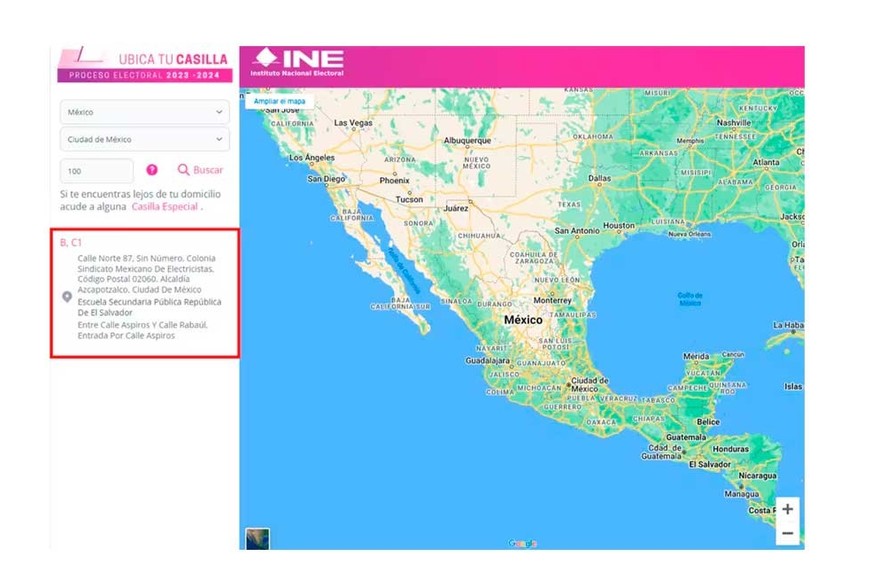
Task: Open the Casilla Especial link
Action: [x=165, y=207]
